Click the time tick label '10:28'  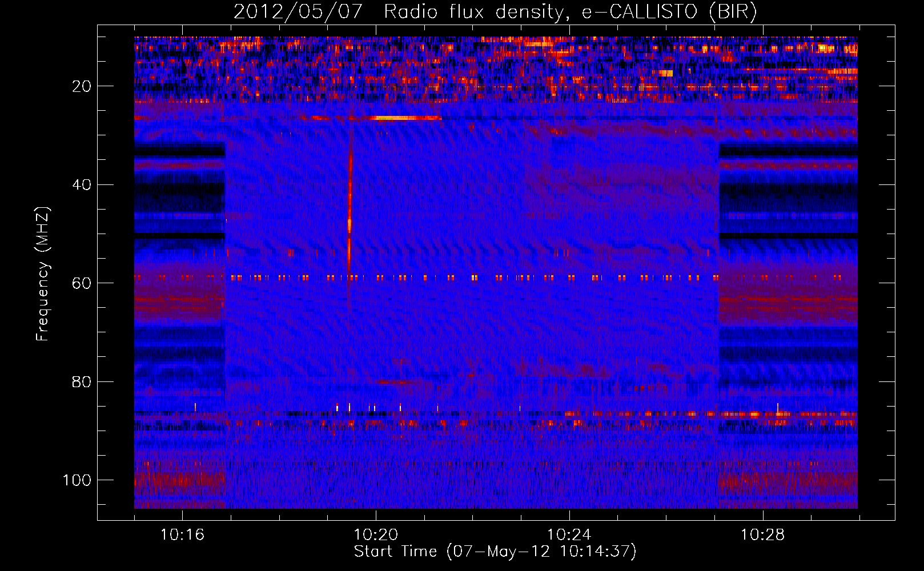(x=763, y=535)
